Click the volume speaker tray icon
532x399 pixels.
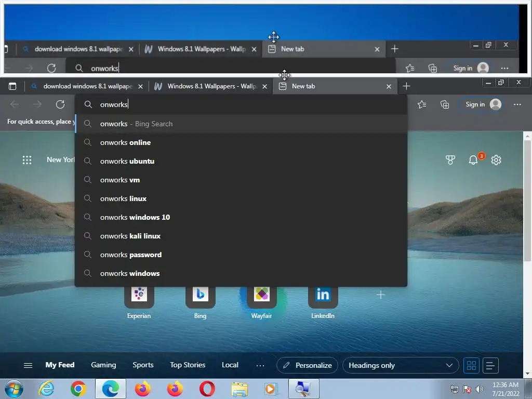tap(479, 389)
